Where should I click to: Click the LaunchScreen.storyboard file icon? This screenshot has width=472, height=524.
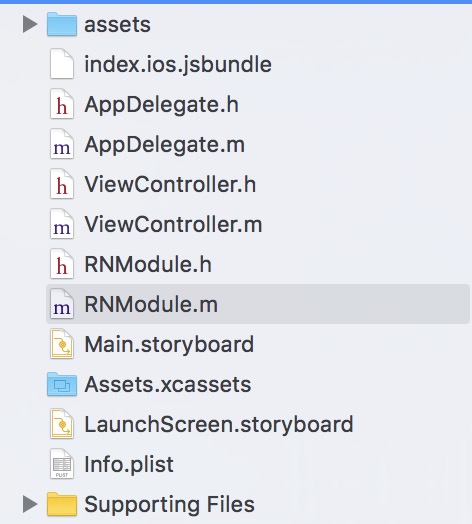click(62, 424)
